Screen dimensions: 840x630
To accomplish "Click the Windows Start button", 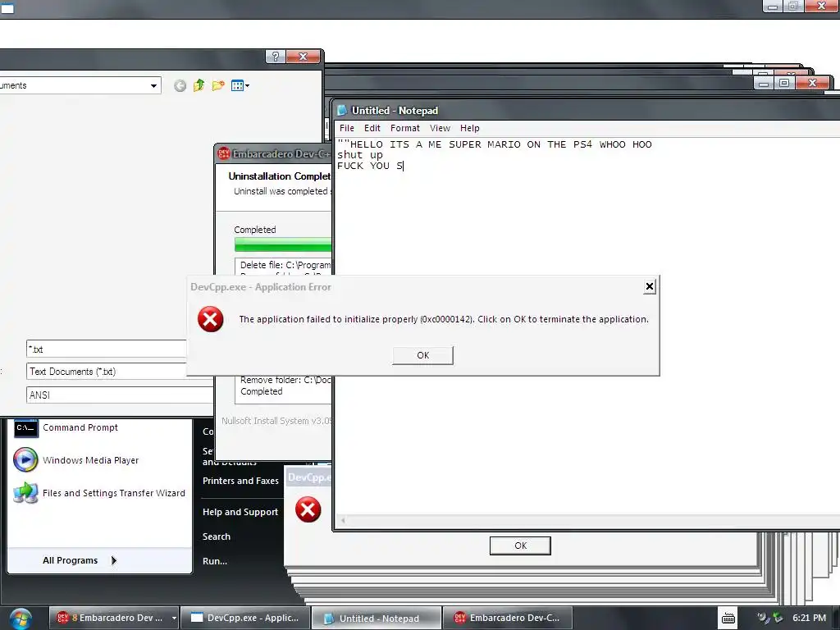I will (21, 619).
